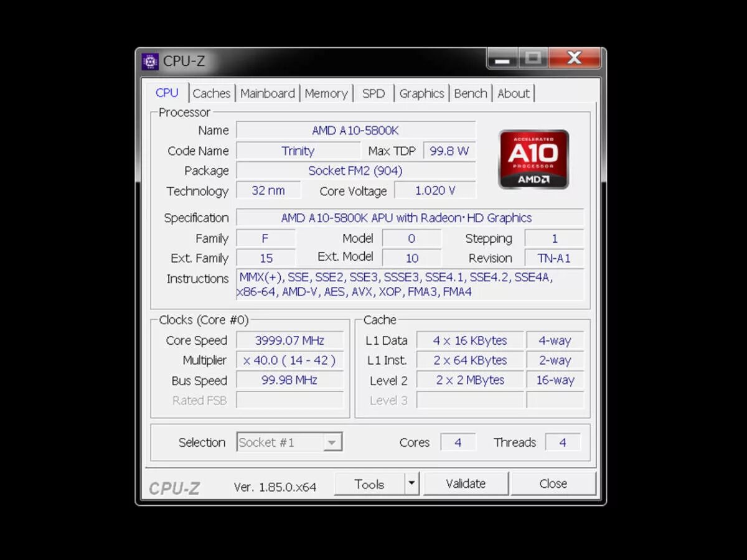Click the Level 2 size 2 x 2 MBytes
This screenshot has height=560, width=747.
[470, 380]
